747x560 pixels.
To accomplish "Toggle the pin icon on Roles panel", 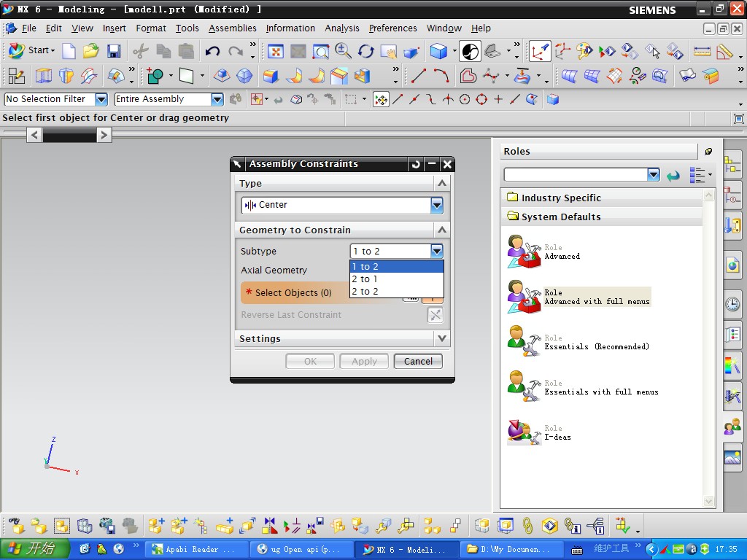I will pos(708,152).
